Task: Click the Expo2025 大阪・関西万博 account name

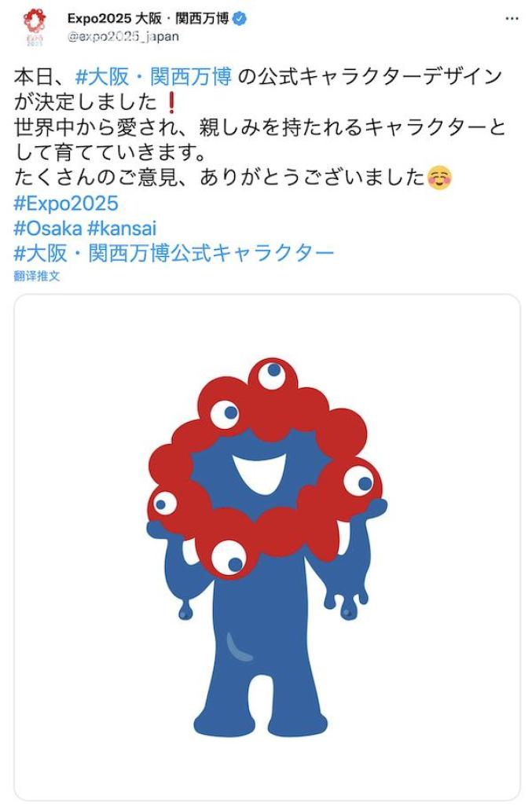Action: point(148,19)
